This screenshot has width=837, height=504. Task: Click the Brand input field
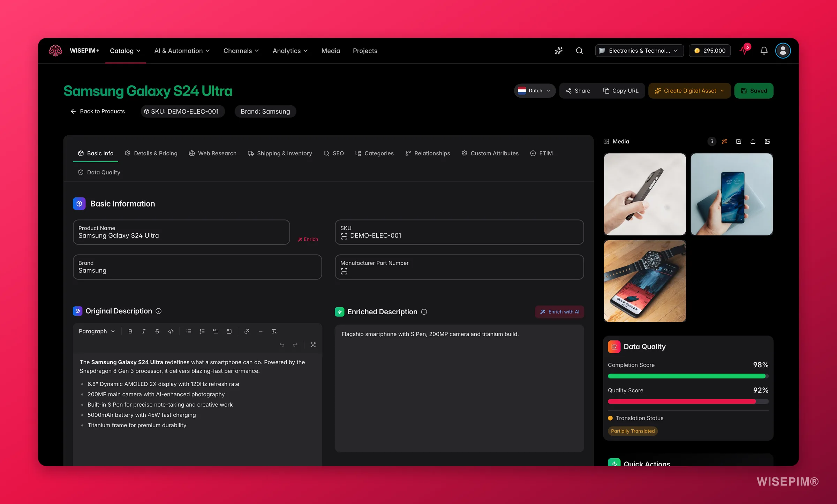click(197, 267)
